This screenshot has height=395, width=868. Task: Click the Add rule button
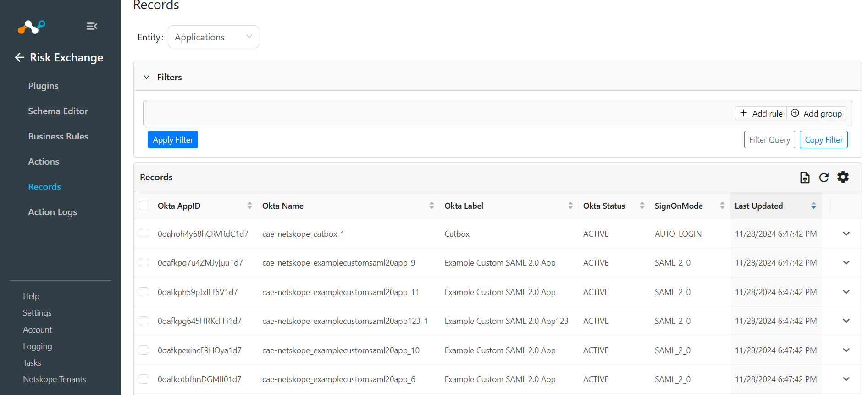pyautogui.click(x=761, y=113)
